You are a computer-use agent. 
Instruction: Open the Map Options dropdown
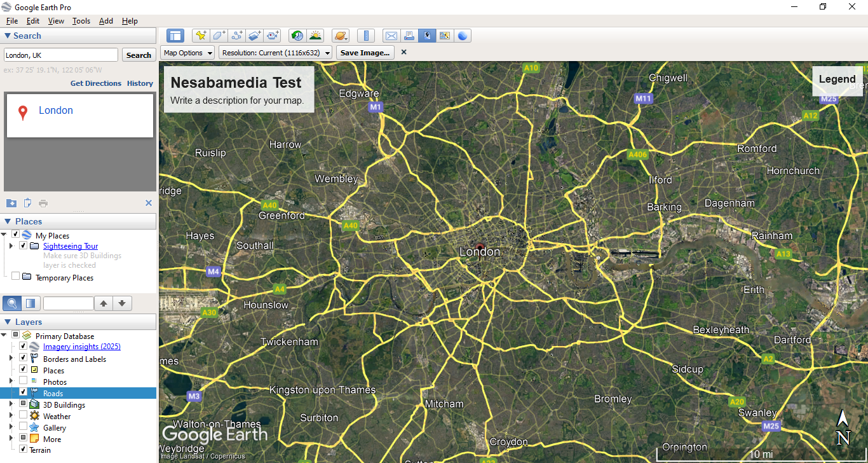point(187,53)
